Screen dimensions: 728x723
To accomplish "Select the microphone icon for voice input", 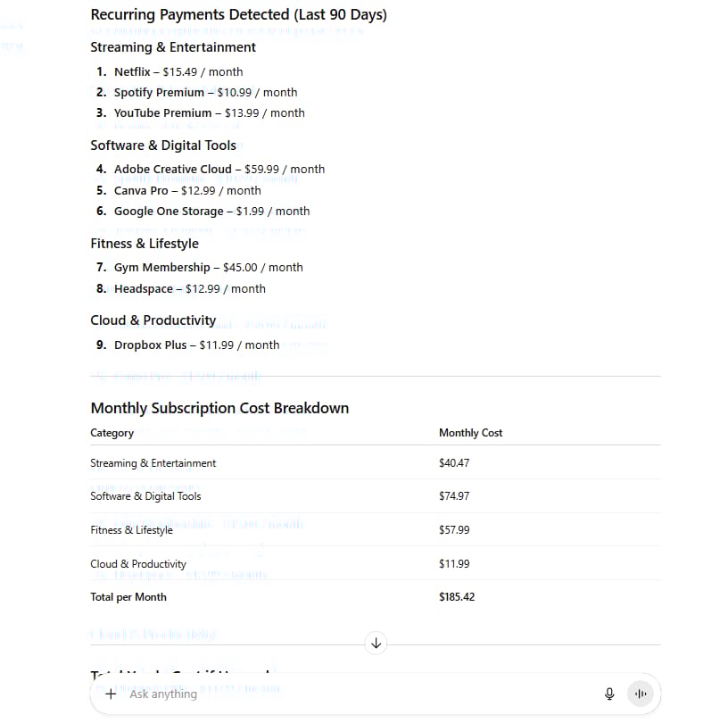I will pos(609,694).
